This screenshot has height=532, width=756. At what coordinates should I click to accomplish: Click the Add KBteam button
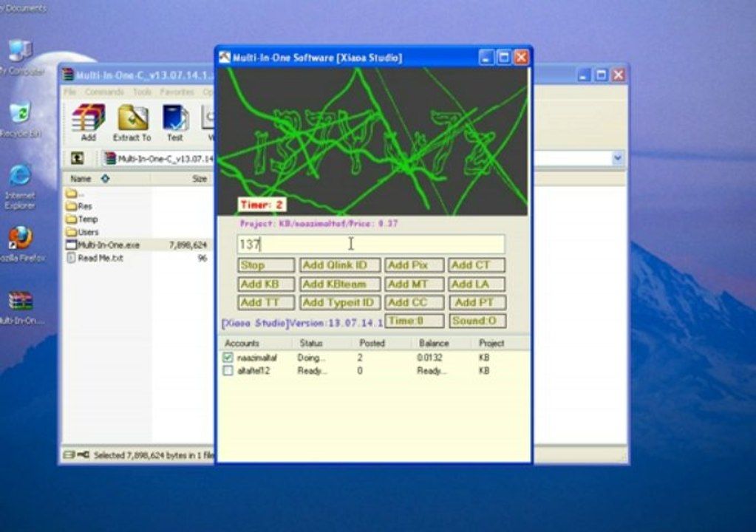pos(340,284)
